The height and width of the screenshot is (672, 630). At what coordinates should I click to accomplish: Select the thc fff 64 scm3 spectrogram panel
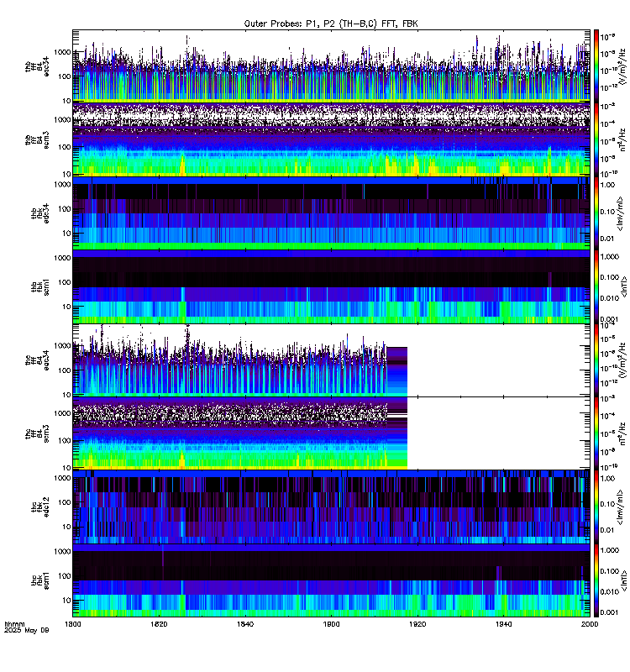coord(331,433)
